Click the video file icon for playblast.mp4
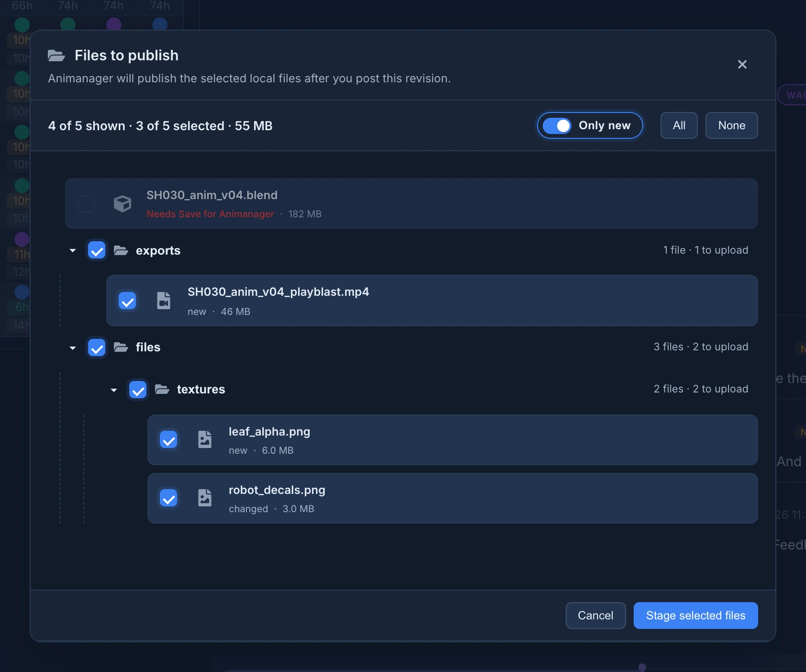The height and width of the screenshot is (672, 806). click(164, 301)
